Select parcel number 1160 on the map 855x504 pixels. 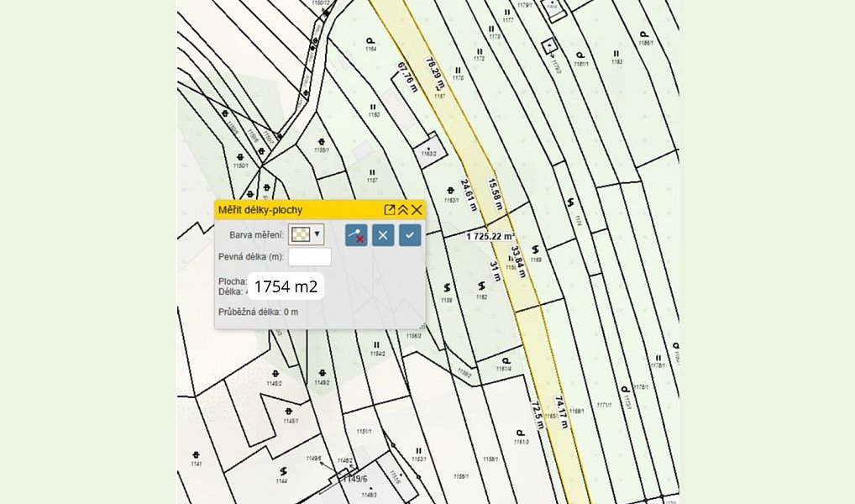coord(374,114)
